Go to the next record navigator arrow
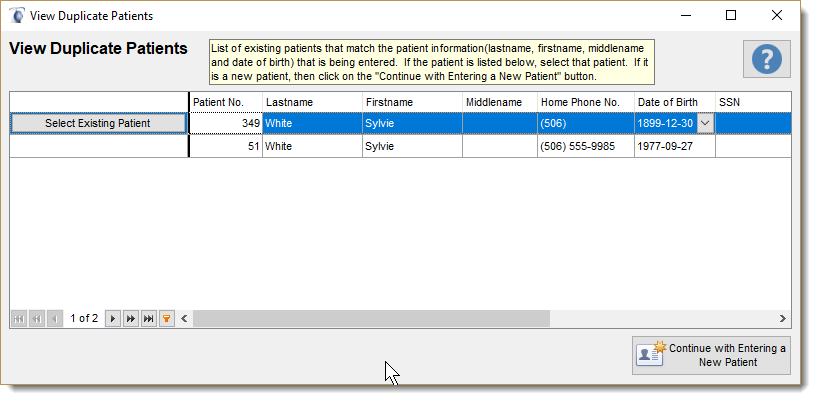816x400 pixels. click(113, 318)
